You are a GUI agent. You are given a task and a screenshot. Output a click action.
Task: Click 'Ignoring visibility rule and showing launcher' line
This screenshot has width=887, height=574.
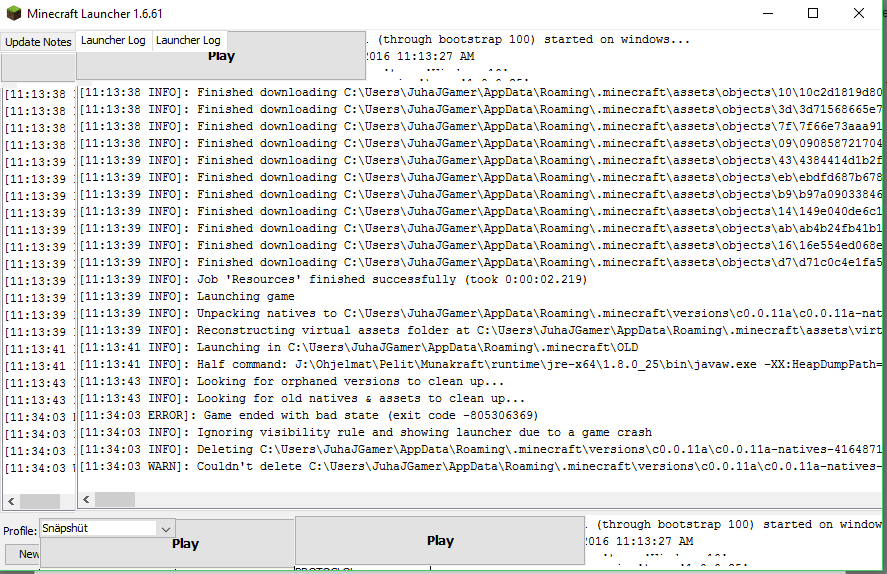click(365, 432)
